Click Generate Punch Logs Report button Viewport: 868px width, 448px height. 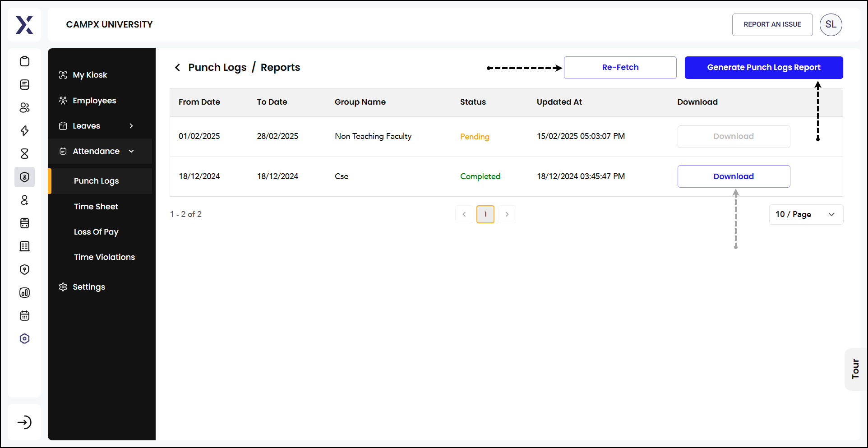764,68
